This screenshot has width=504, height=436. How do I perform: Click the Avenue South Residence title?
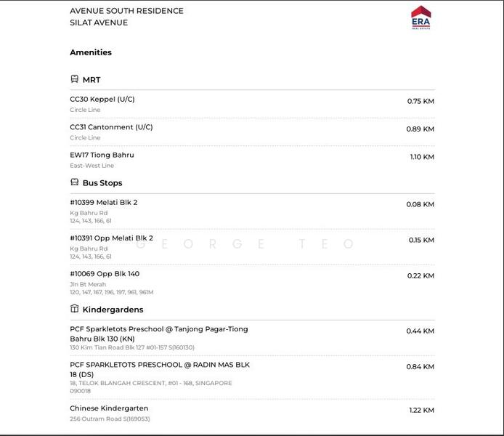126,11
